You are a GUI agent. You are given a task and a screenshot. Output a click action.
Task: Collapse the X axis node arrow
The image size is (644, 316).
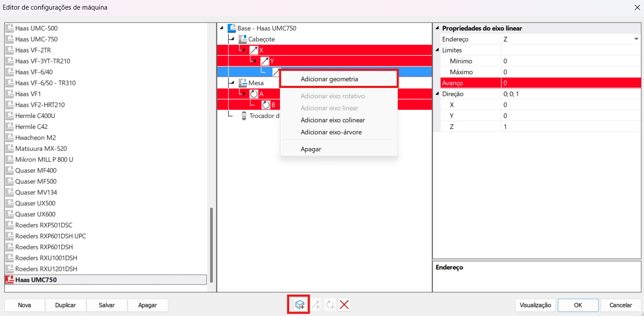(x=244, y=50)
